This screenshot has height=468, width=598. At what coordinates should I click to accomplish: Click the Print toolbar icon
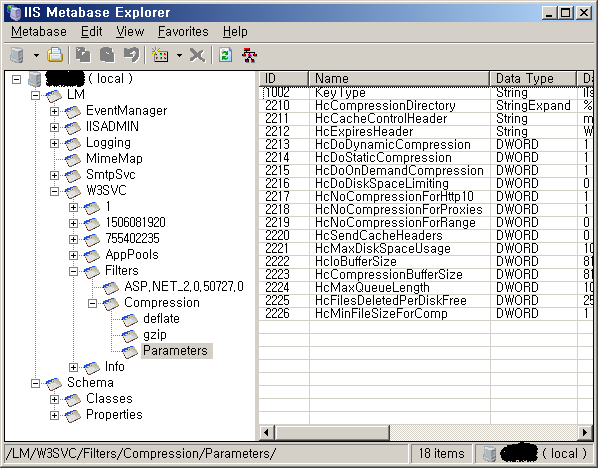55,55
